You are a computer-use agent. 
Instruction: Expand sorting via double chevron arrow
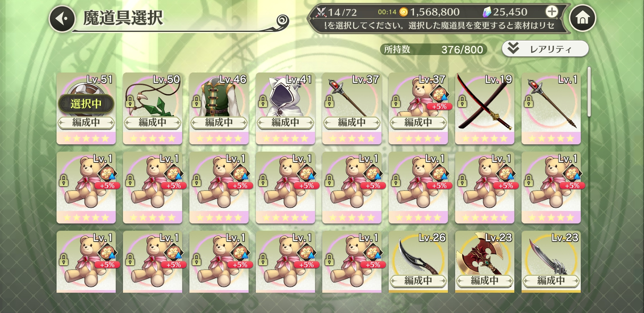coord(513,48)
